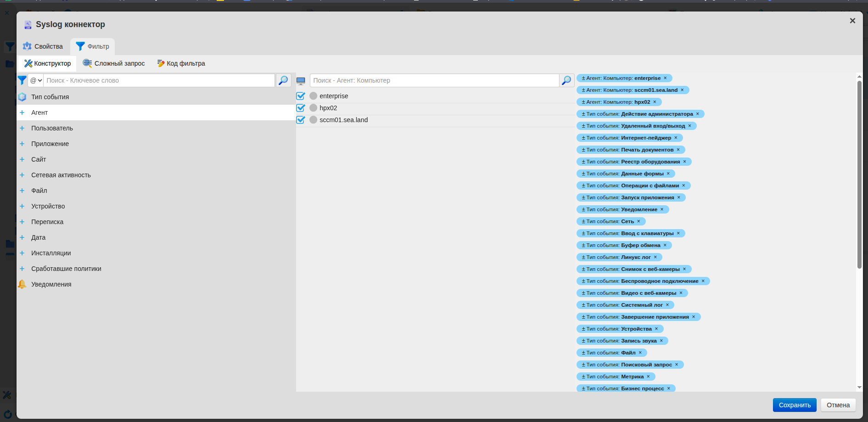This screenshot has height=422, width=868.
Task: Click the cube icon next to Тип события
Action: (x=22, y=97)
